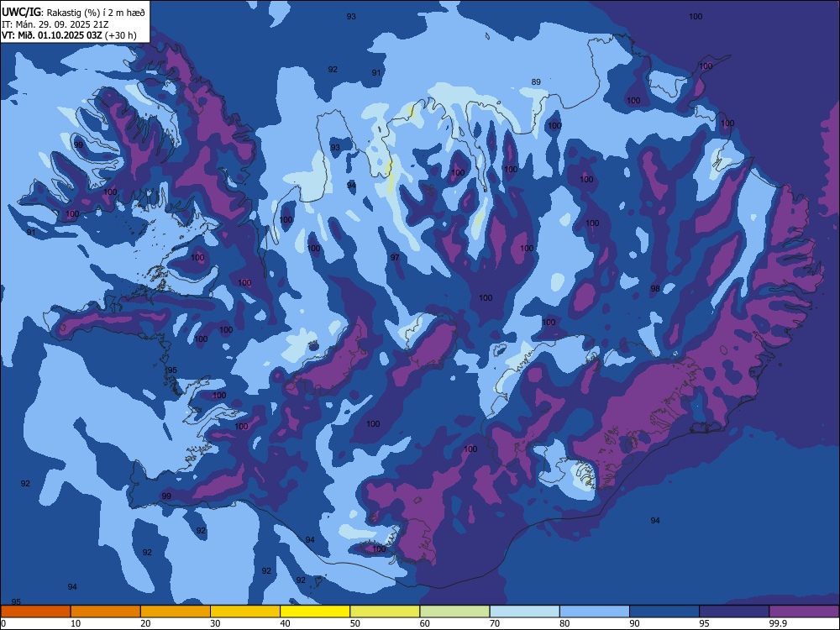840x630 pixels.
Task: Click the 'VT: Mið. 01.10.2025 03Z (+30 h)' line
Action: (x=69, y=35)
